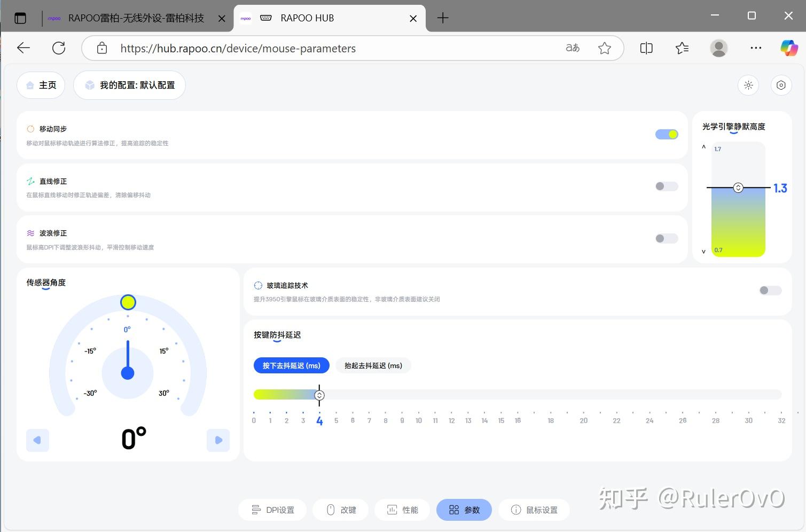Open split screen view icon

646,48
